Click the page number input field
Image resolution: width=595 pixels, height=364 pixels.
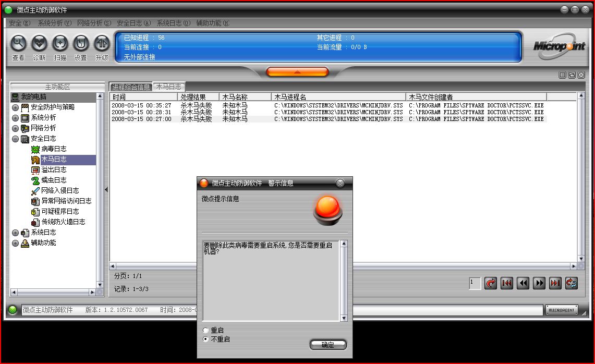475,283
